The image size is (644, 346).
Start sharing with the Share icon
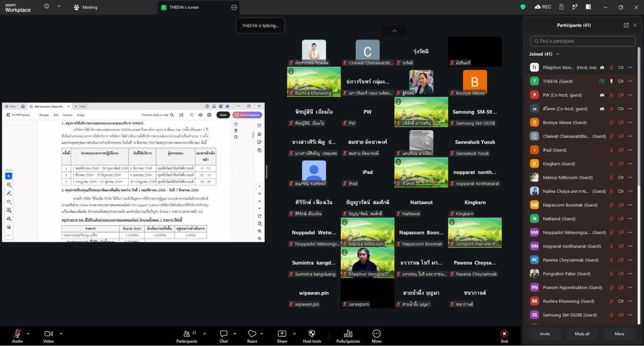pos(282,336)
